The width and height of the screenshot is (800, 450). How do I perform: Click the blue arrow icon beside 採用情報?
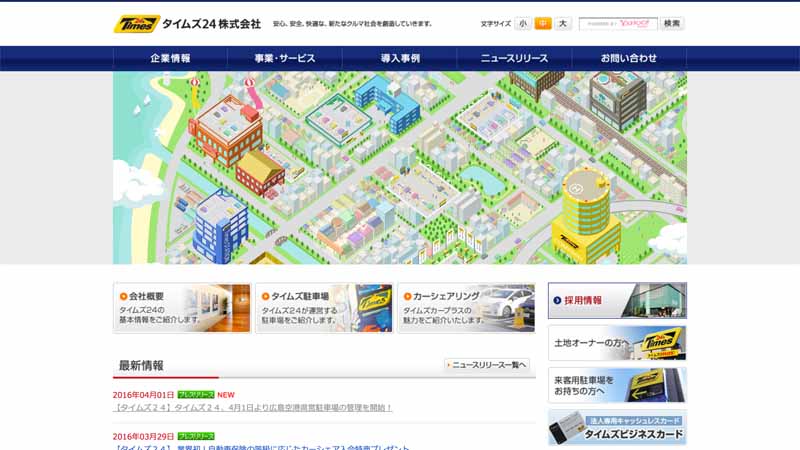pos(557,301)
